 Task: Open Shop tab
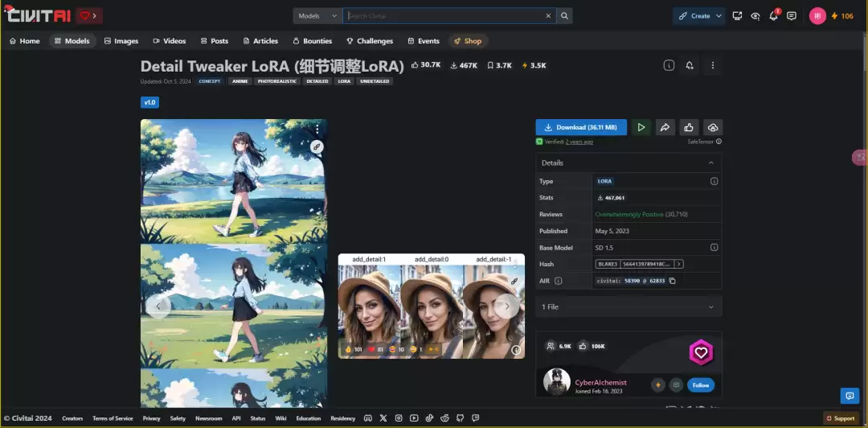469,41
